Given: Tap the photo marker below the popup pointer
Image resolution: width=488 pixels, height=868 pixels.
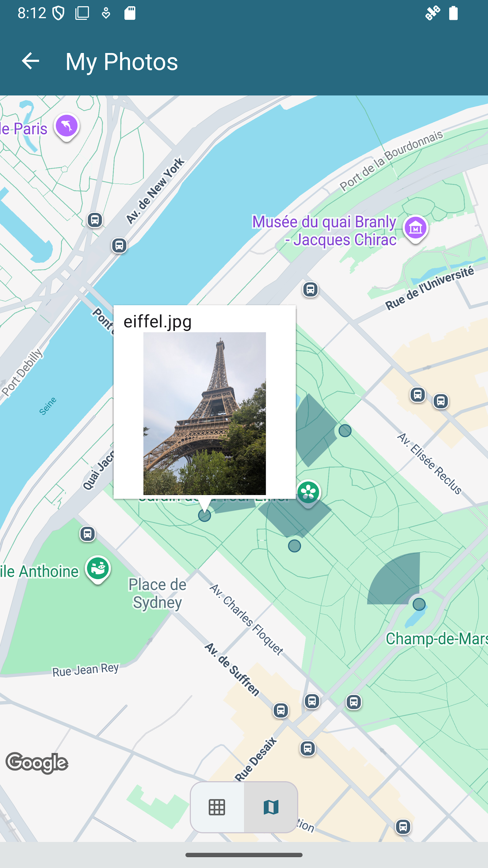Looking at the screenshot, I should [x=204, y=516].
